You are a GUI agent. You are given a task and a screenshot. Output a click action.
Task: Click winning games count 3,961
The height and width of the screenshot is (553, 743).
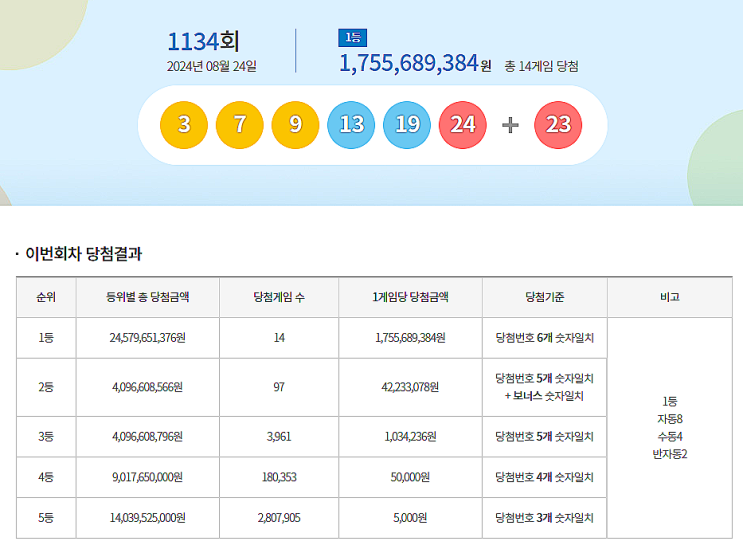[279, 436]
